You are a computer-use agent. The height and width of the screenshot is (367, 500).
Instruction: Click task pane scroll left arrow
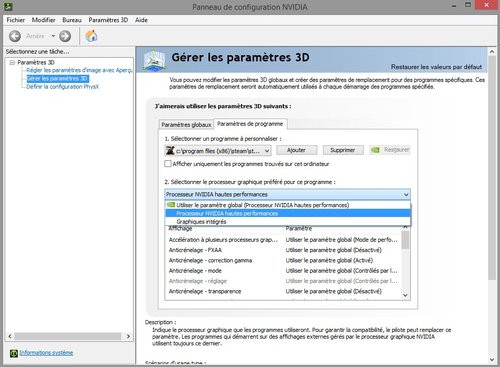10,336
